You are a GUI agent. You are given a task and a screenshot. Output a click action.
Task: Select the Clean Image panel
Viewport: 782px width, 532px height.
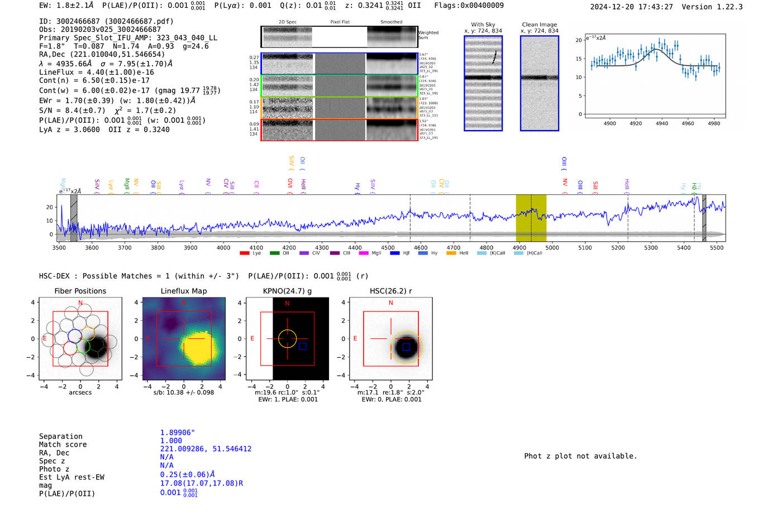point(540,83)
